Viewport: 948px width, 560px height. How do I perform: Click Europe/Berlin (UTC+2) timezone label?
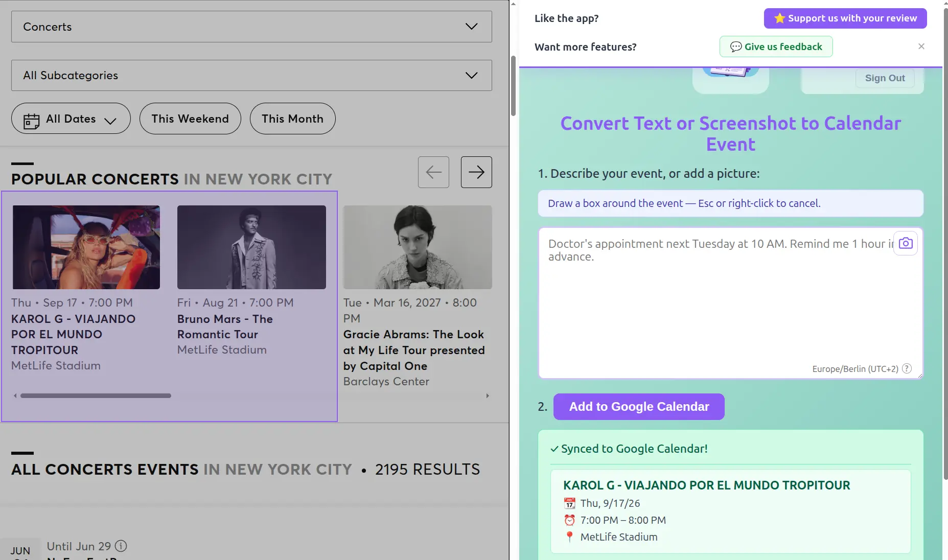(855, 369)
